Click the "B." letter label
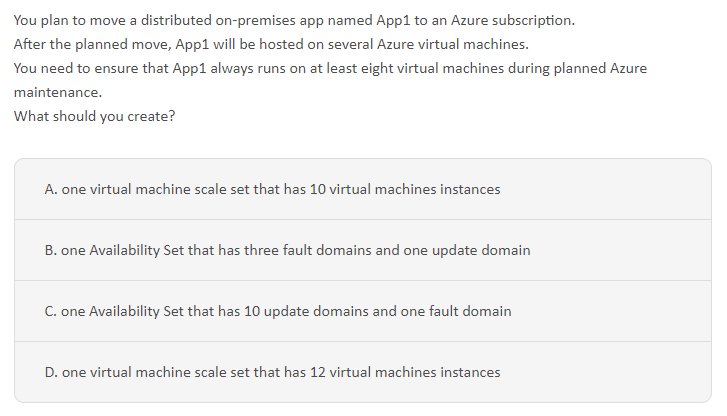 click(x=51, y=250)
